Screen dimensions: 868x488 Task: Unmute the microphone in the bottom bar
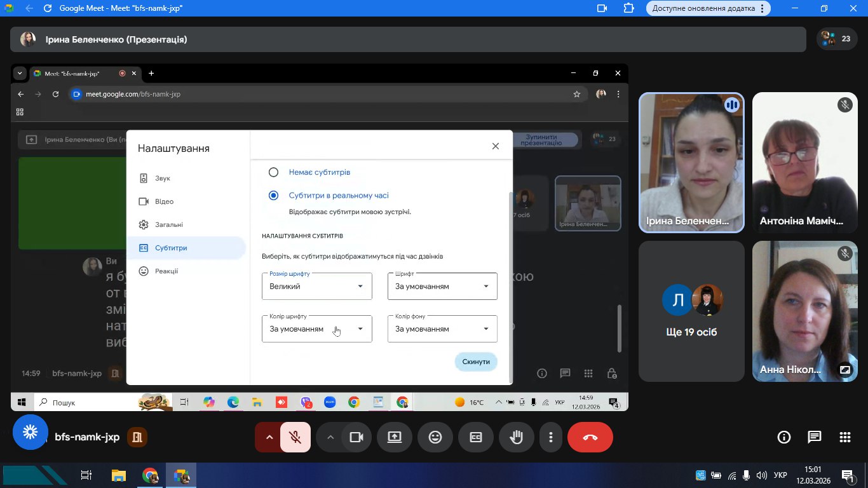pos(295,437)
